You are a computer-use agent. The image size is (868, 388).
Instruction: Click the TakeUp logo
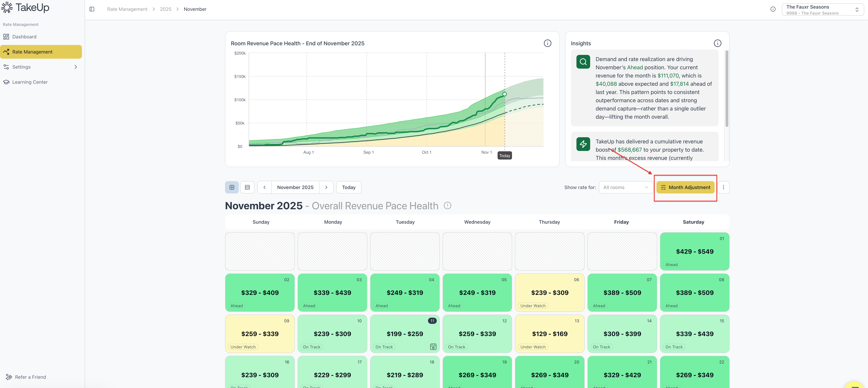tap(25, 7)
